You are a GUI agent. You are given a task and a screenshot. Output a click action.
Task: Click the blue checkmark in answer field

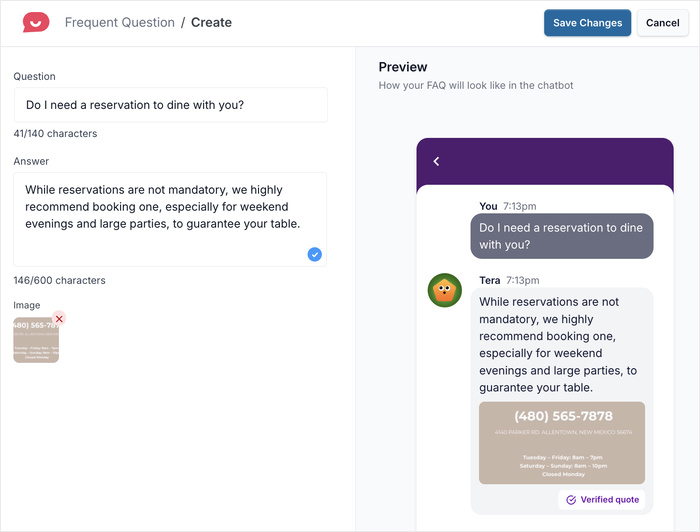click(x=314, y=255)
